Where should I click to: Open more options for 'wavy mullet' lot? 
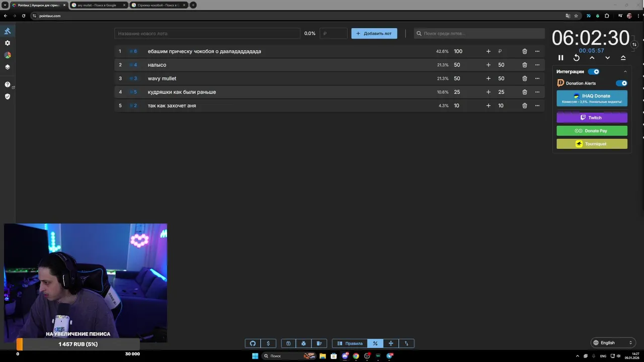tap(537, 78)
